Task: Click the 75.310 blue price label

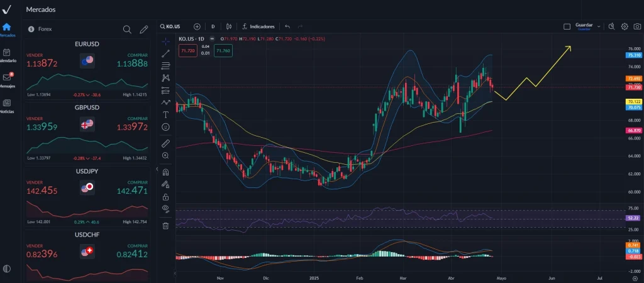Action: pos(634,55)
